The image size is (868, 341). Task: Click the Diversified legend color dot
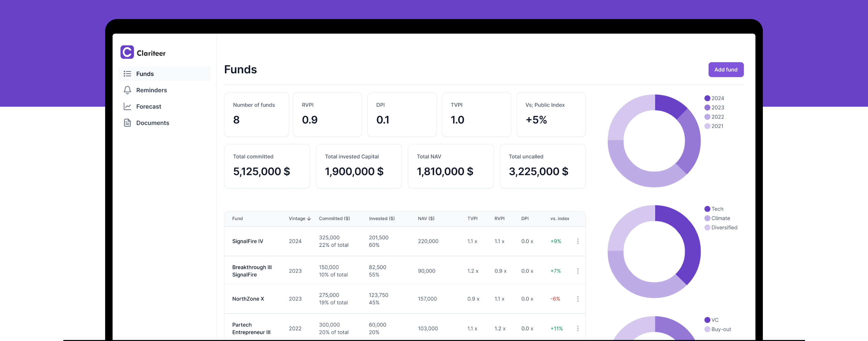coord(707,227)
